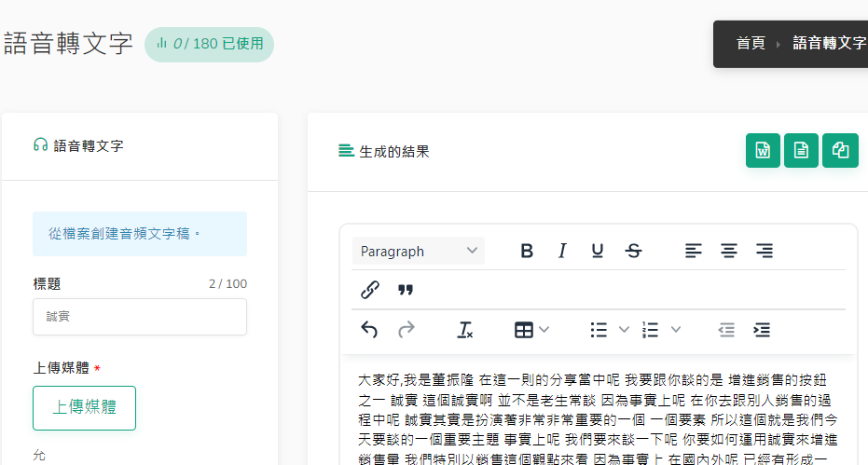Toggle bold formatting
The height and width of the screenshot is (465, 868).
[527, 251]
